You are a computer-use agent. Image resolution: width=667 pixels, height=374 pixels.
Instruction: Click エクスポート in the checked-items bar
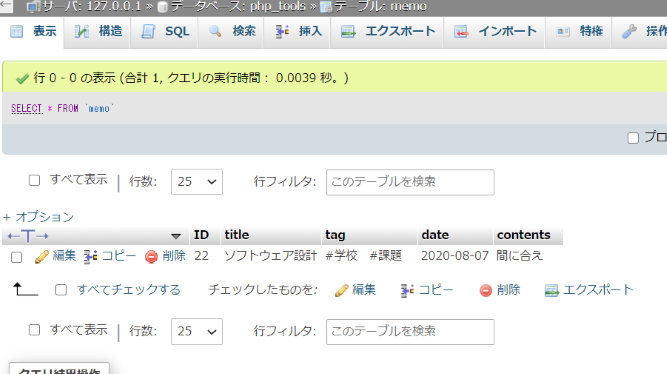point(598,290)
